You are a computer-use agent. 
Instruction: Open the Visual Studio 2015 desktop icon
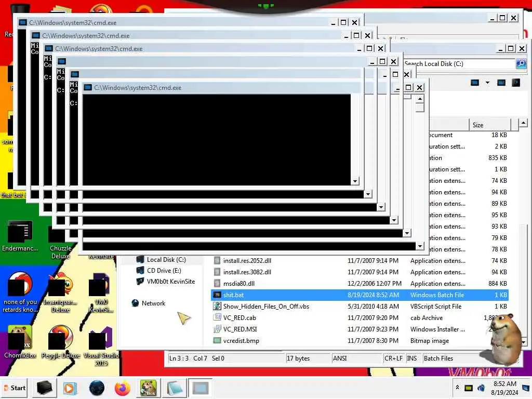tap(101, 345)
